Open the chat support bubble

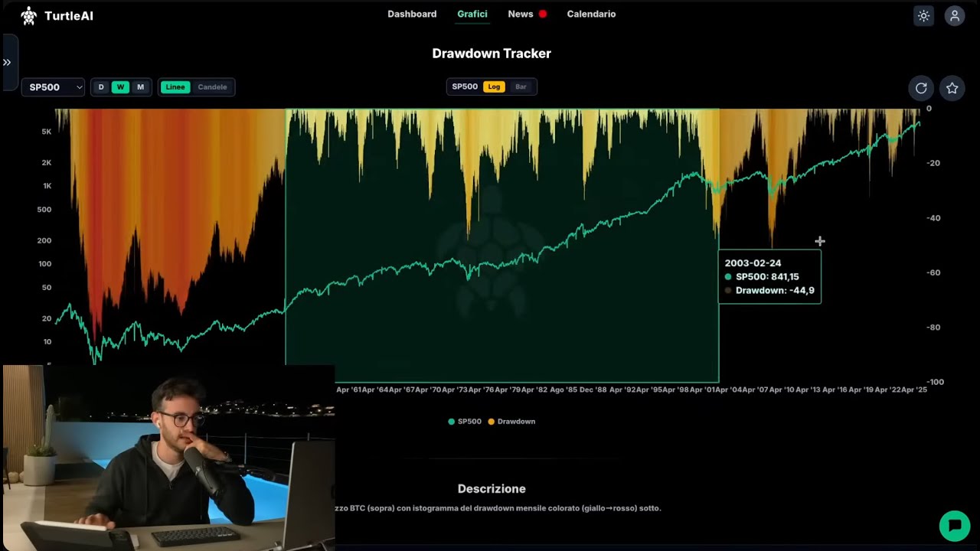tap(955, 525)
